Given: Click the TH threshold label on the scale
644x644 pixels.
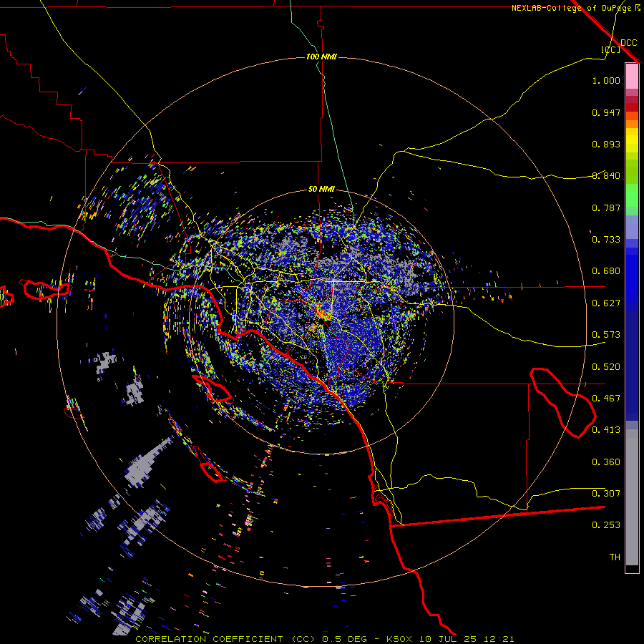Looking at the screenshot, I should 615,557.
